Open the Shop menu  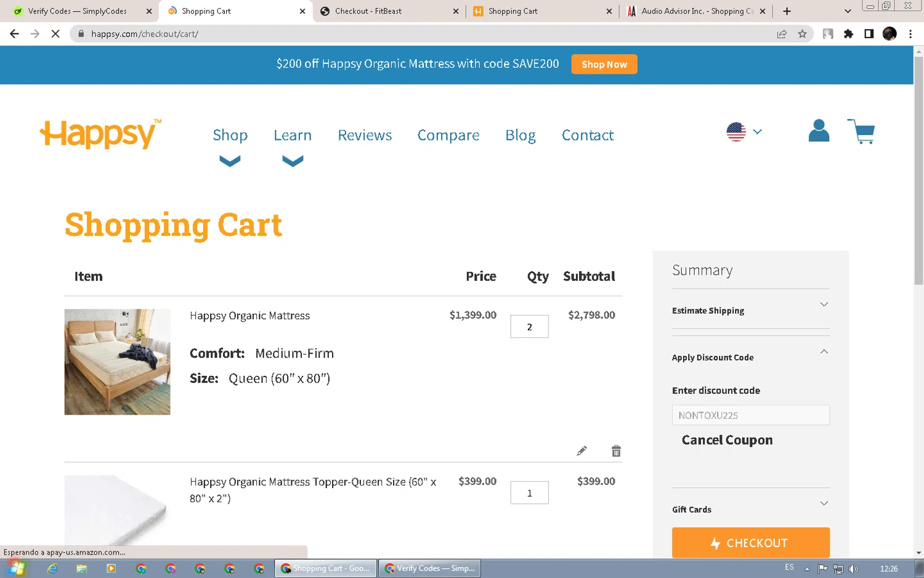(x=230, y=135)
